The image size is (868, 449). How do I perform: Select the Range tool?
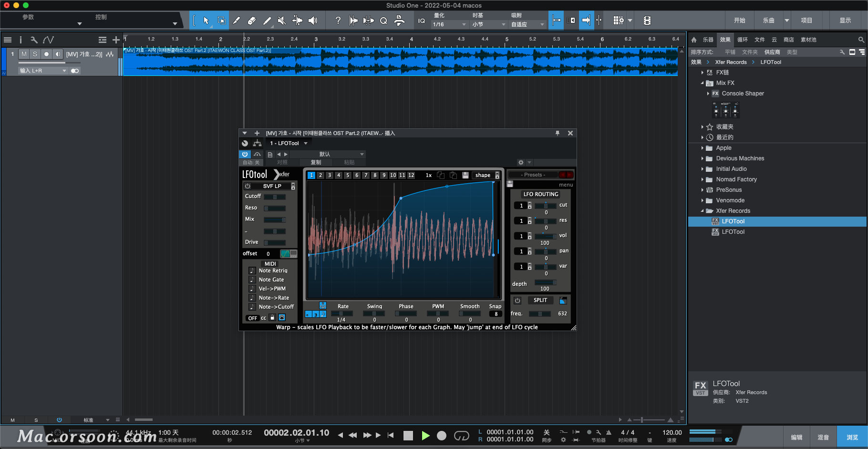click(x=221, y=21)
